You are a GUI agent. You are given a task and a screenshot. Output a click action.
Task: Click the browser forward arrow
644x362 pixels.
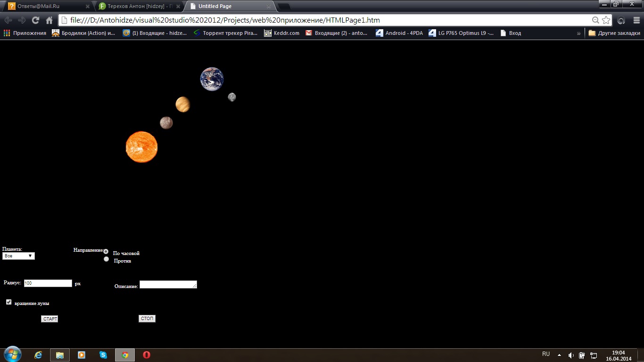coord(22,20)
